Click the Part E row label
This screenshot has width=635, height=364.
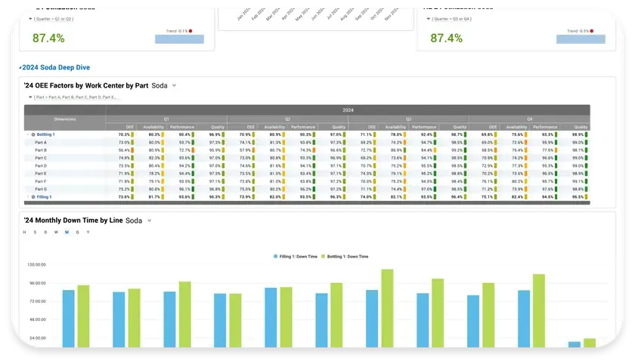[x=41, y=174]
